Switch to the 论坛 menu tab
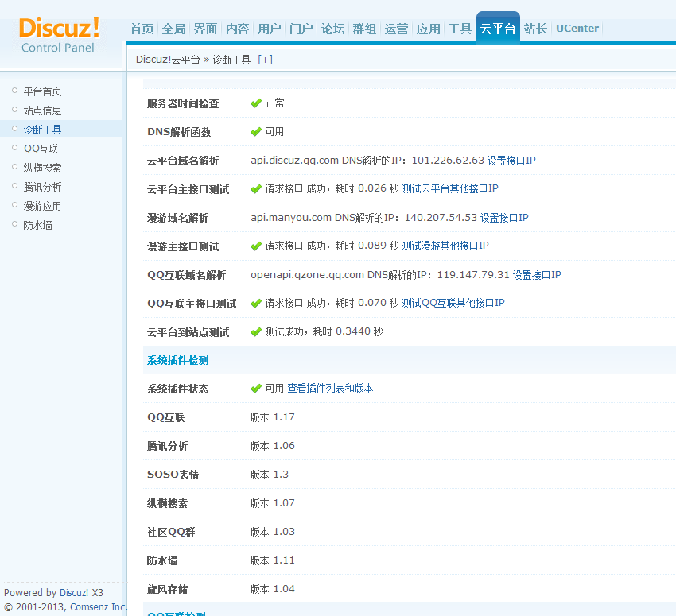Viewport: 676px width, 616px height. coord(332,29)
